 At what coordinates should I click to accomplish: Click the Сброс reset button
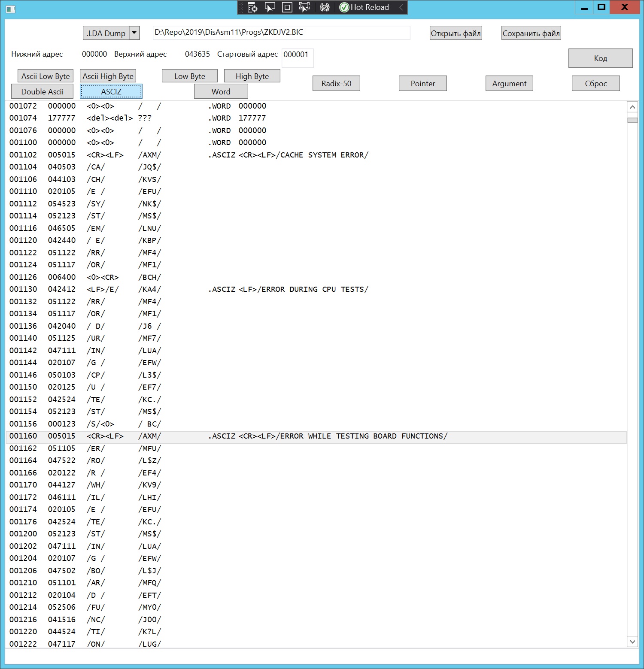[595, 83]
